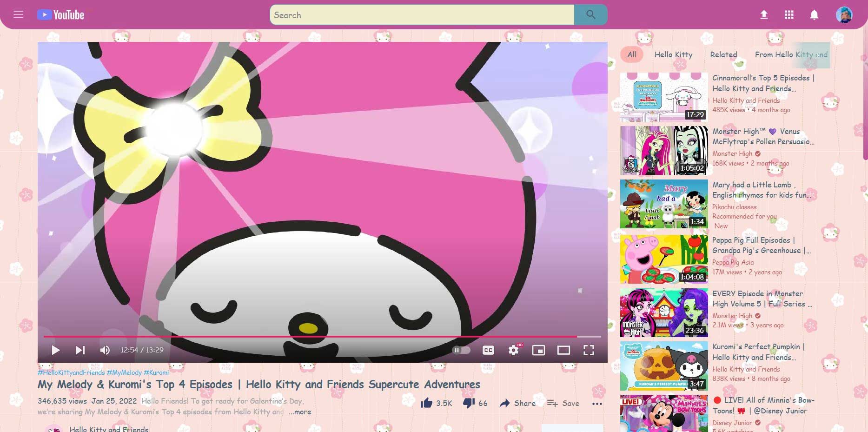Open the upload video icon

coord(764,15)
